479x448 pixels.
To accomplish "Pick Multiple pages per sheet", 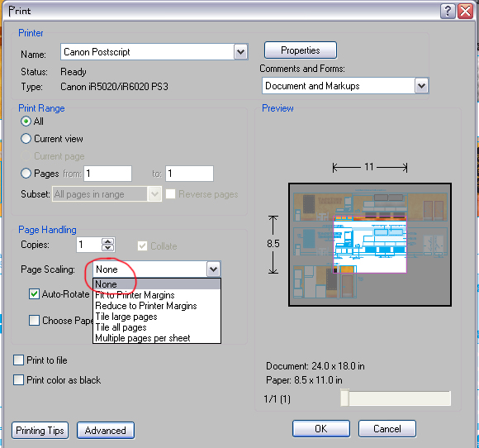I will tap(143, 338).
